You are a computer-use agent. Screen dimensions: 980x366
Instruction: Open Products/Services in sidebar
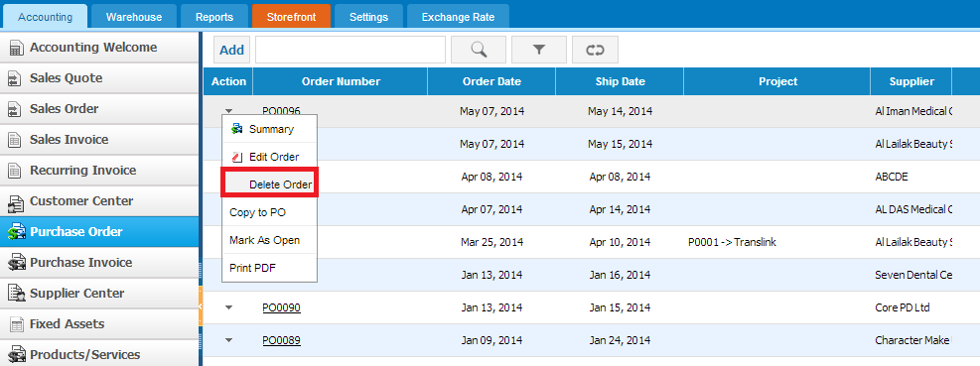(x=99, y=354)
